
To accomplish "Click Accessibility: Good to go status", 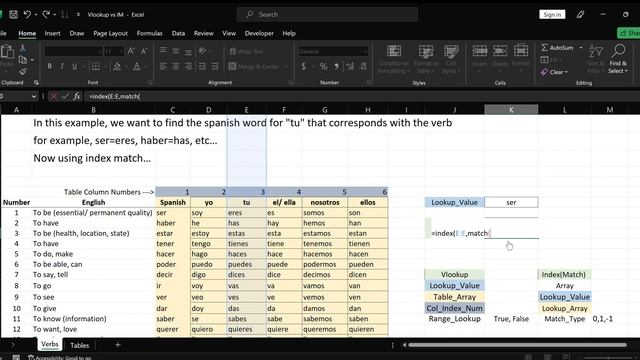I will 60,358.
